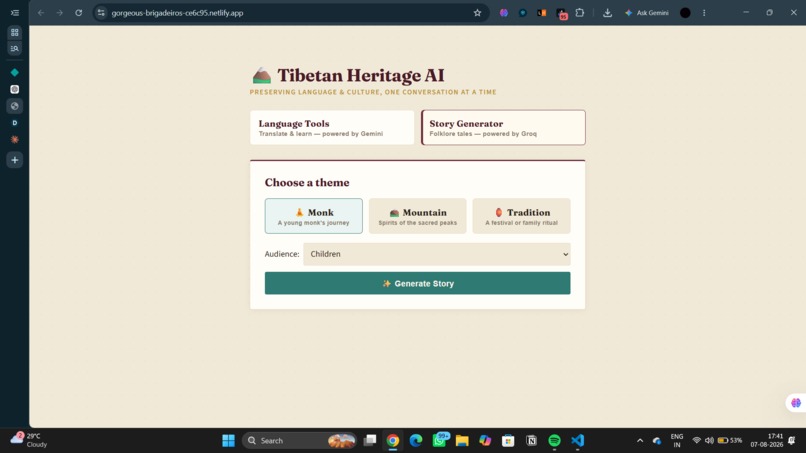Show hidden system tray icons chevron
806x453 pixels.
click(640, 441)
